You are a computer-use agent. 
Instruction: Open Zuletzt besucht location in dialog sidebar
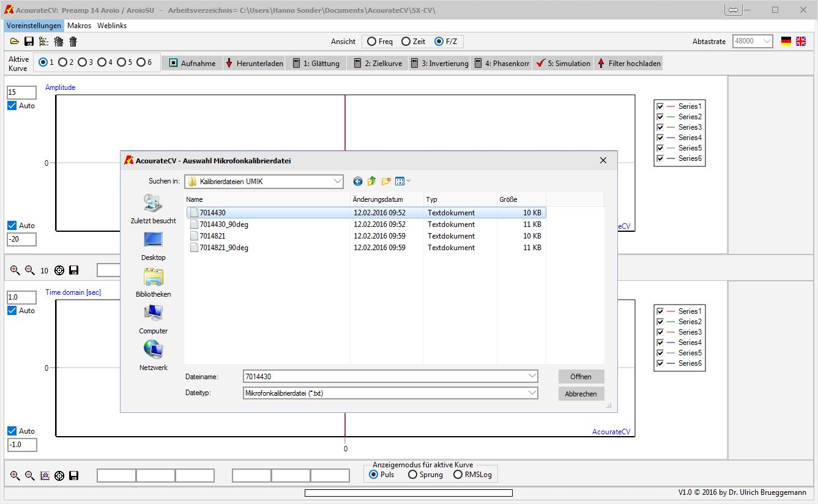[x=153, y=209]
